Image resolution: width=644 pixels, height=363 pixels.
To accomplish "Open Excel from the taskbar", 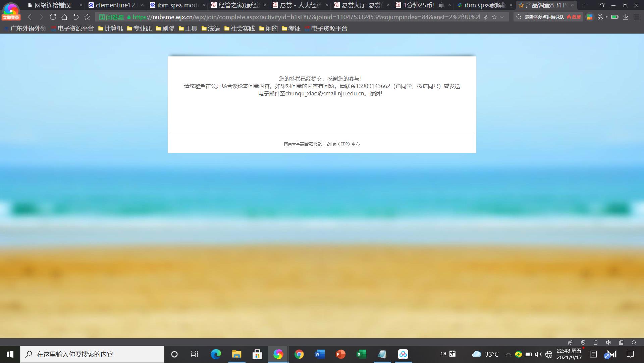I will [361, 354].
